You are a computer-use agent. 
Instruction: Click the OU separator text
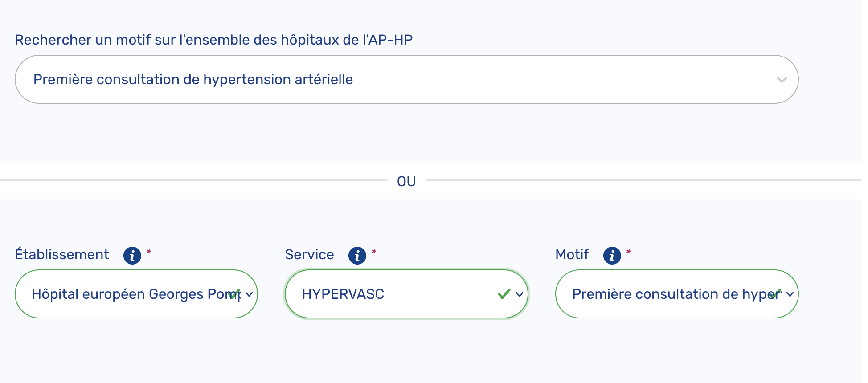406,181
